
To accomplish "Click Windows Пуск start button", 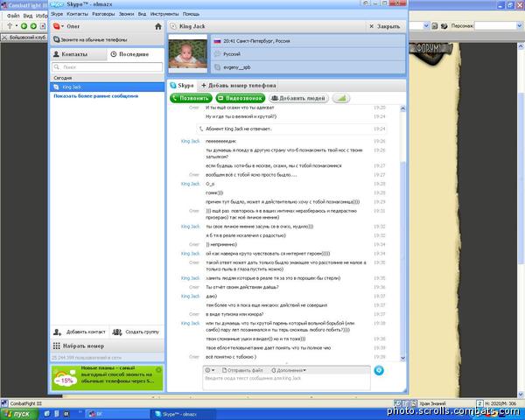I will click(18, 414).
